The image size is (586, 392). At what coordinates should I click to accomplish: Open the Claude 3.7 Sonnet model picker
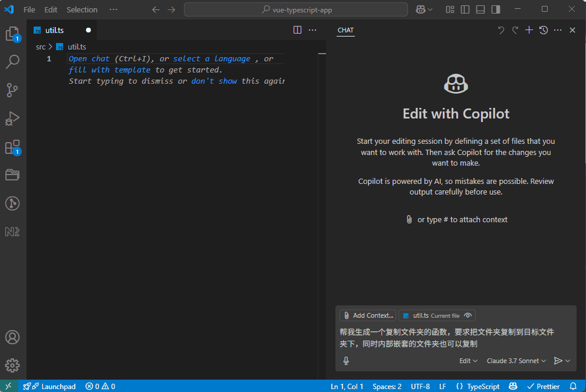516,361
